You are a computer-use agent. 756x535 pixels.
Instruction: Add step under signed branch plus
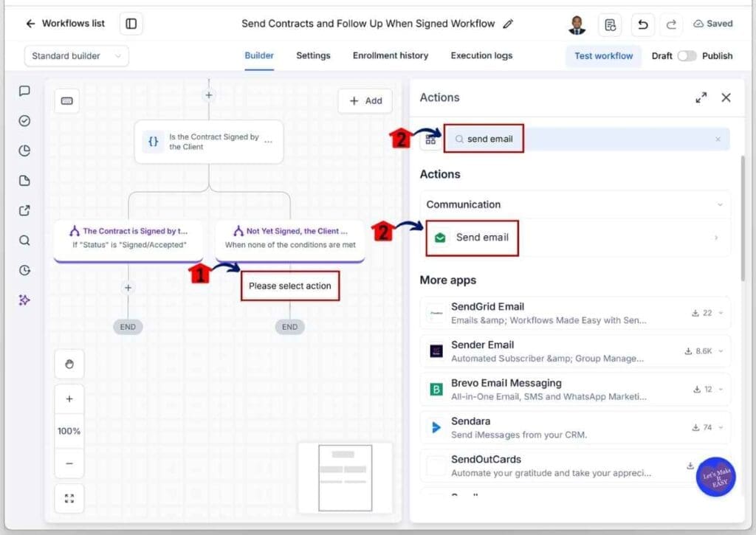(x=128, y=288)
